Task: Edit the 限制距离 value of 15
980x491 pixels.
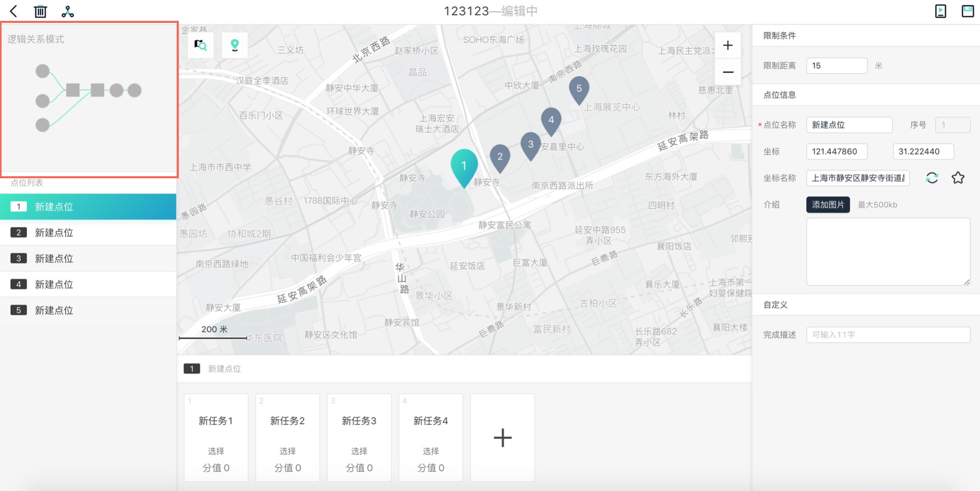Action: coord(836,65)
